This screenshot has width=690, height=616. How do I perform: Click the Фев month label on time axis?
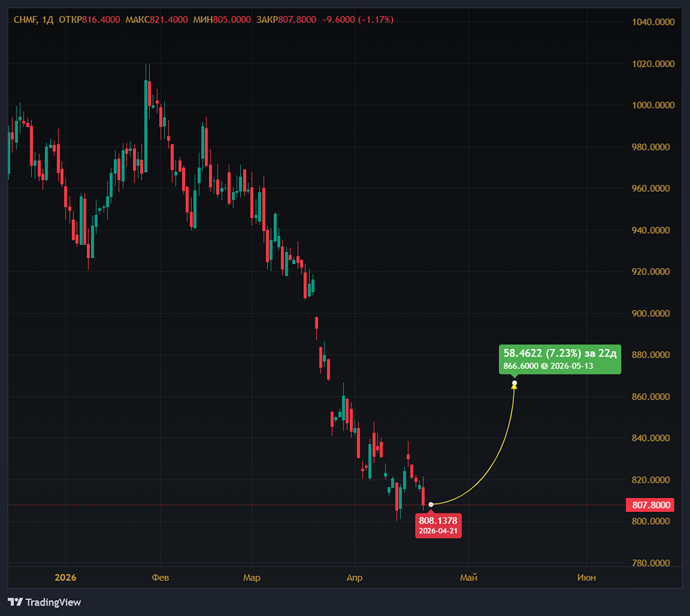159,577
